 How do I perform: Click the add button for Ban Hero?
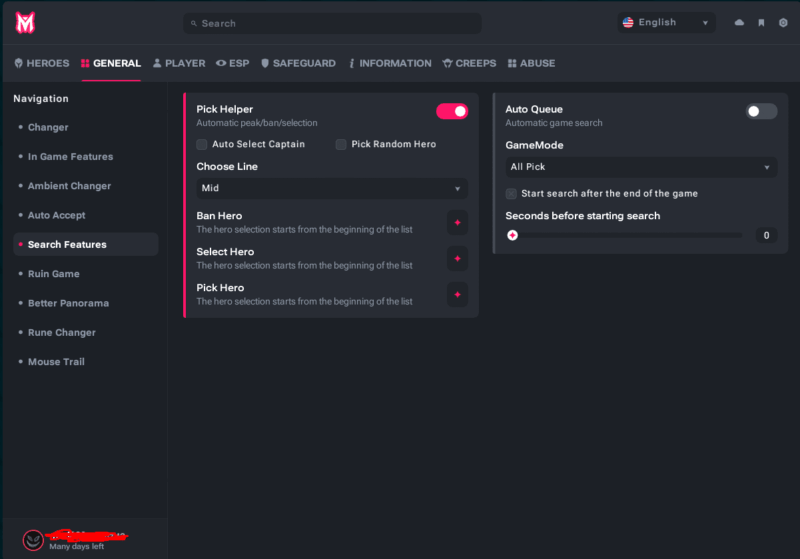[457, 222]
